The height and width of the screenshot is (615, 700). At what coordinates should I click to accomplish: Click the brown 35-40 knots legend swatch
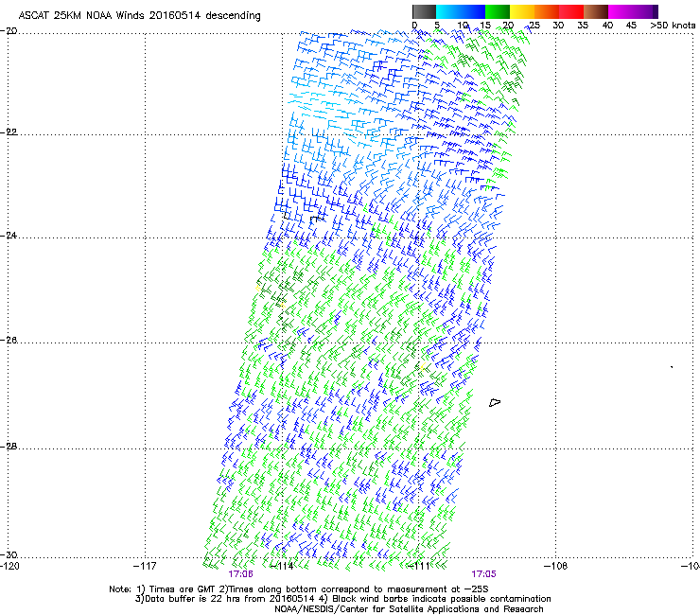click(x=596, y=11)
